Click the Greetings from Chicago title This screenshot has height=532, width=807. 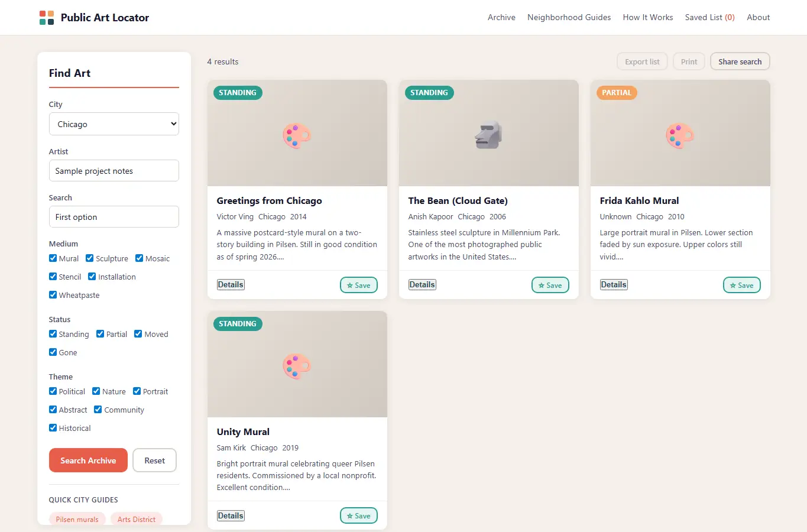pyautogui.click(x=270, y=201)
